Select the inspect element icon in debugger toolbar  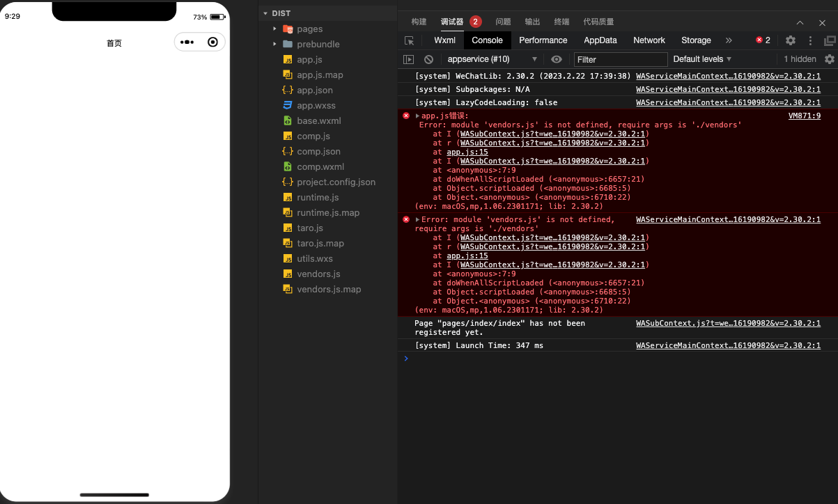(x=410, y=40)
